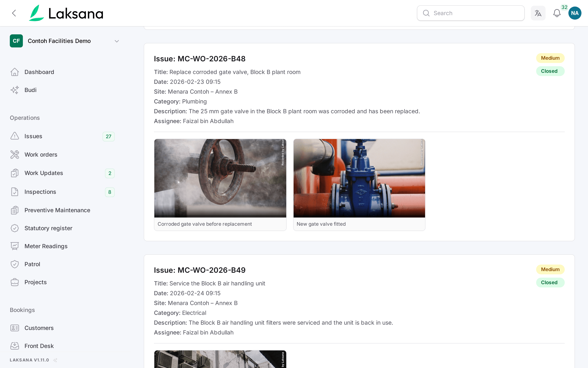
Task: Click the Front Desk inbox icon
Action: [14, 346]
